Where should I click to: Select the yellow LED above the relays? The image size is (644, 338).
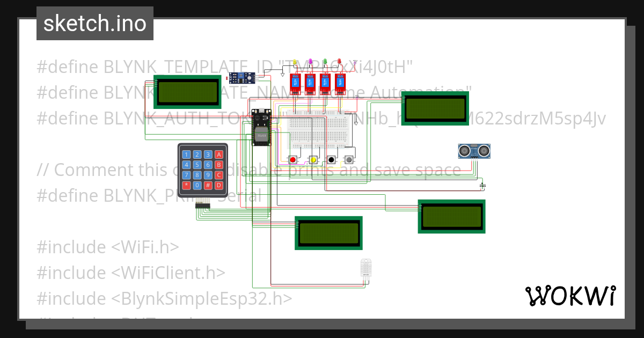(295, 62)
